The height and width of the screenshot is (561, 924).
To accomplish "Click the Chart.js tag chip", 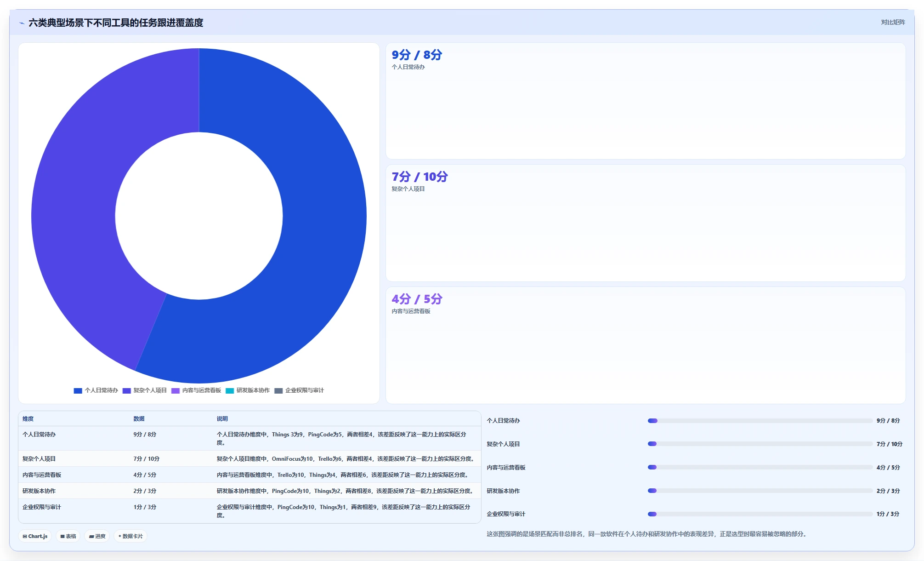I will 35,536.
